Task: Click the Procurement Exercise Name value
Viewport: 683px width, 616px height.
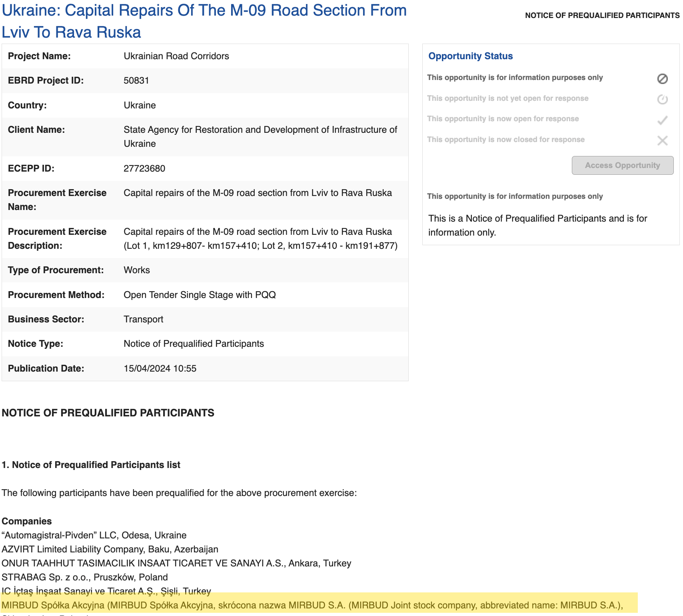Action: point(258,193)
